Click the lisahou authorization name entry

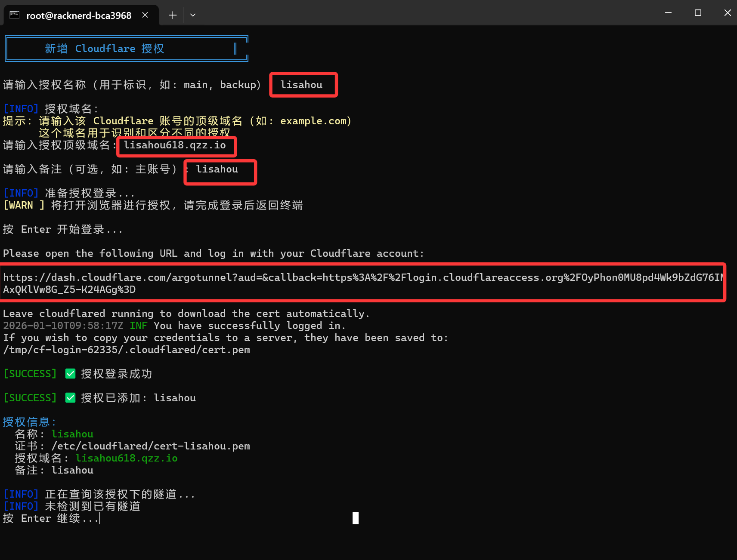point(301,85)
